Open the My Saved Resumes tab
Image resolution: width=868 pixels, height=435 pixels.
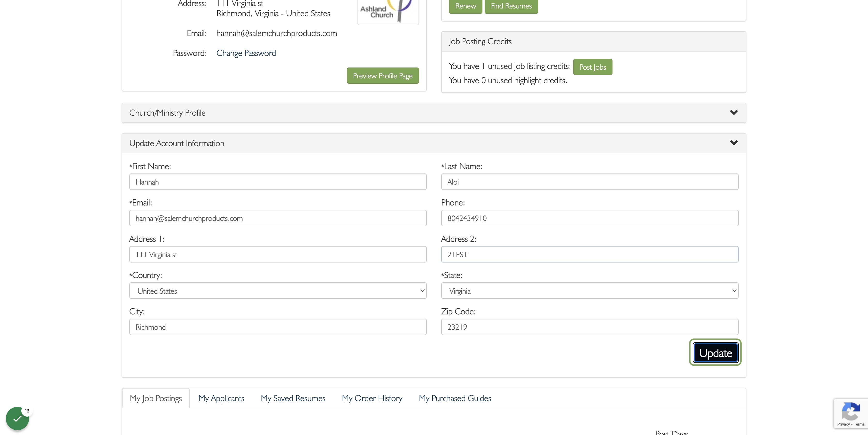pos(293,398)
